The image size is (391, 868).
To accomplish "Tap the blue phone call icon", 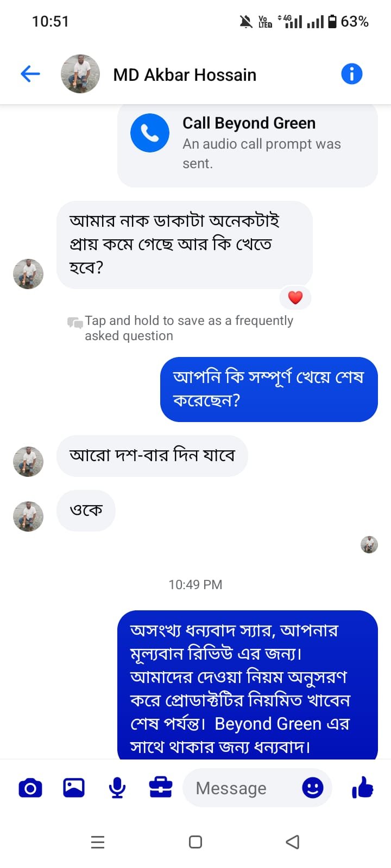I will point(149,133).
